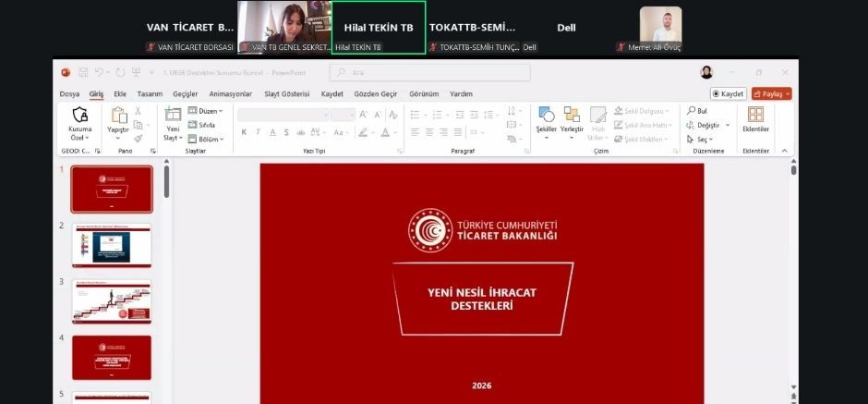Click the strikethrough abc icon

[301, 132]
